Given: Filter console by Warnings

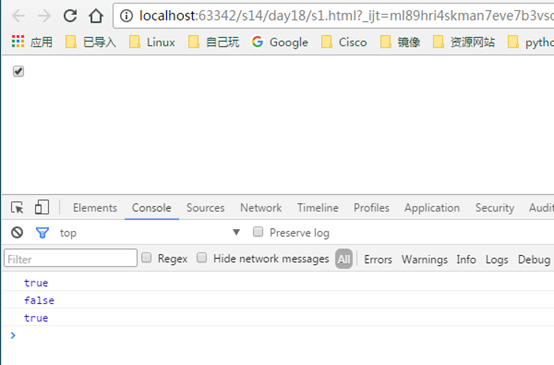Looking at the screenshot, I should click(424, 259).
